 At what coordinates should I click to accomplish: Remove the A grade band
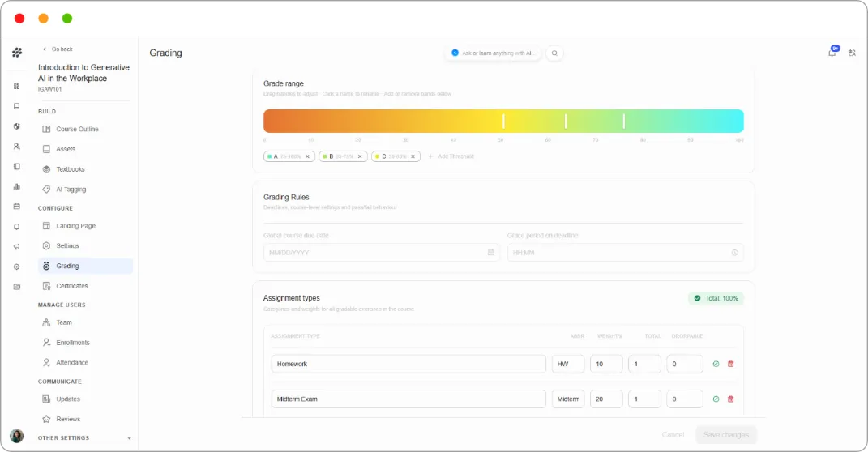click(307, 156)
